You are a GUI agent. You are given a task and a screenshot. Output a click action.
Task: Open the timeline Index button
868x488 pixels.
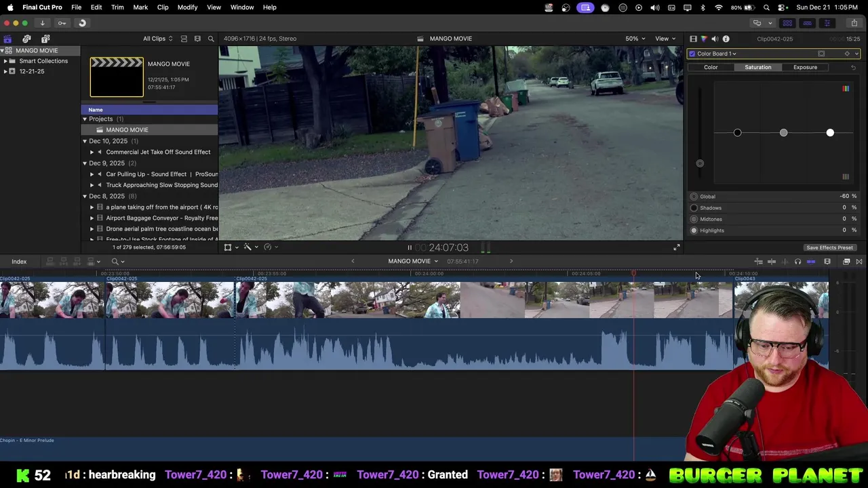tap(19, 262)
